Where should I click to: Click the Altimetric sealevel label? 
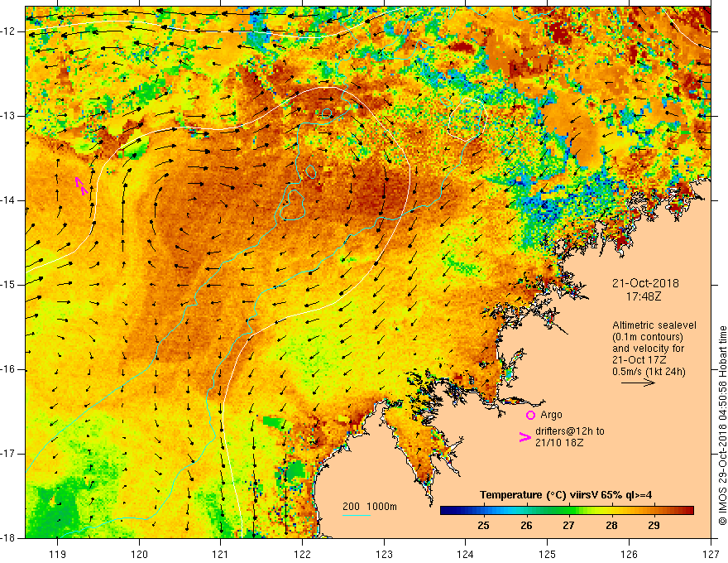[654, 325]
